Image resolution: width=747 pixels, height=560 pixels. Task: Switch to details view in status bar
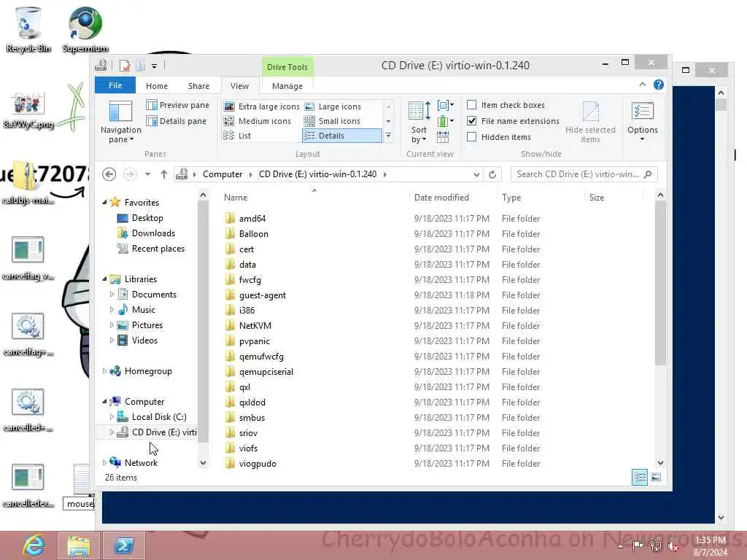click(x=639, y=477)
